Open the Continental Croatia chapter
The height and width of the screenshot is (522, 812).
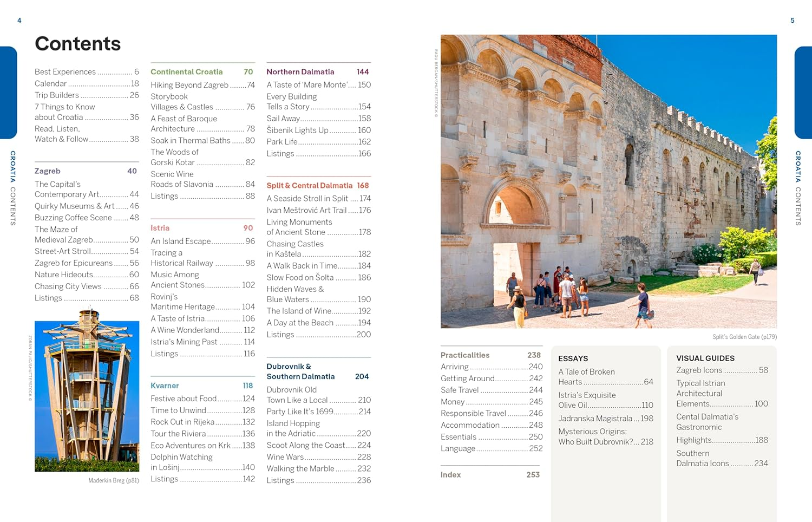tap(186, 71)
